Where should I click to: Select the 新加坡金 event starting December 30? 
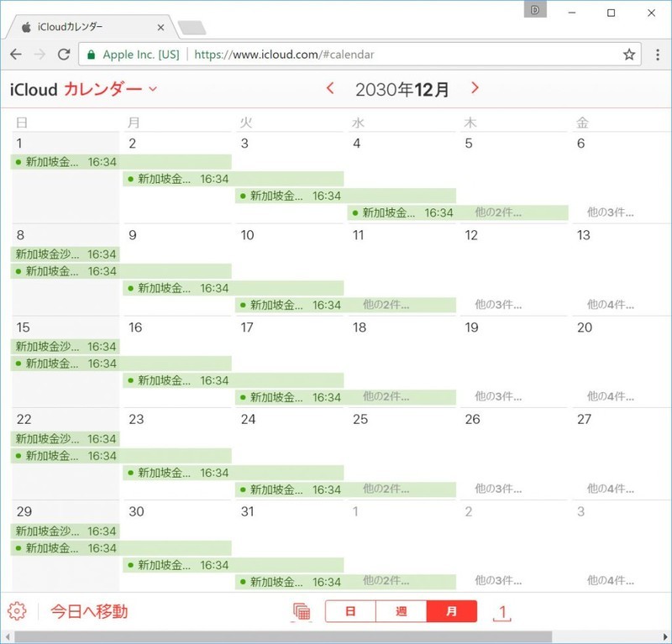pos(234,565)
